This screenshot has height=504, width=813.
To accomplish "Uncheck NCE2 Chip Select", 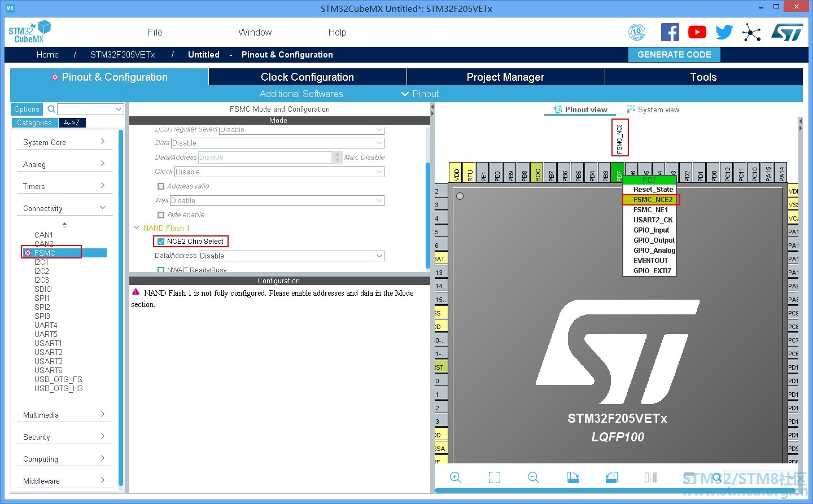I will tap(161, 241).
